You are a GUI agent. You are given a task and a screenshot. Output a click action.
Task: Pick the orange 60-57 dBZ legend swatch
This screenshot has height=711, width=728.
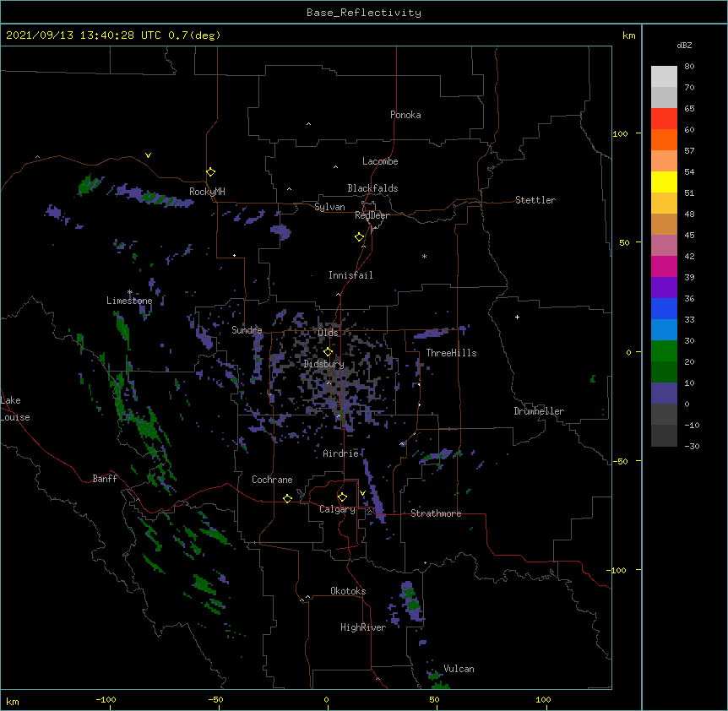pyautogui.click(x=664, y=139)
